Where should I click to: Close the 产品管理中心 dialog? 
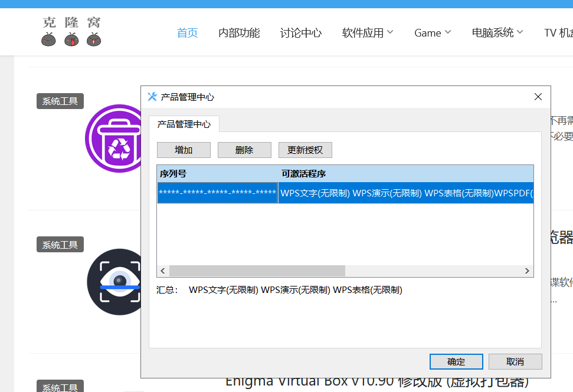pos(538,97)
